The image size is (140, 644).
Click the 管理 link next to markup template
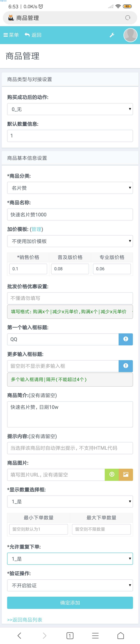click(x=36, y=229)
